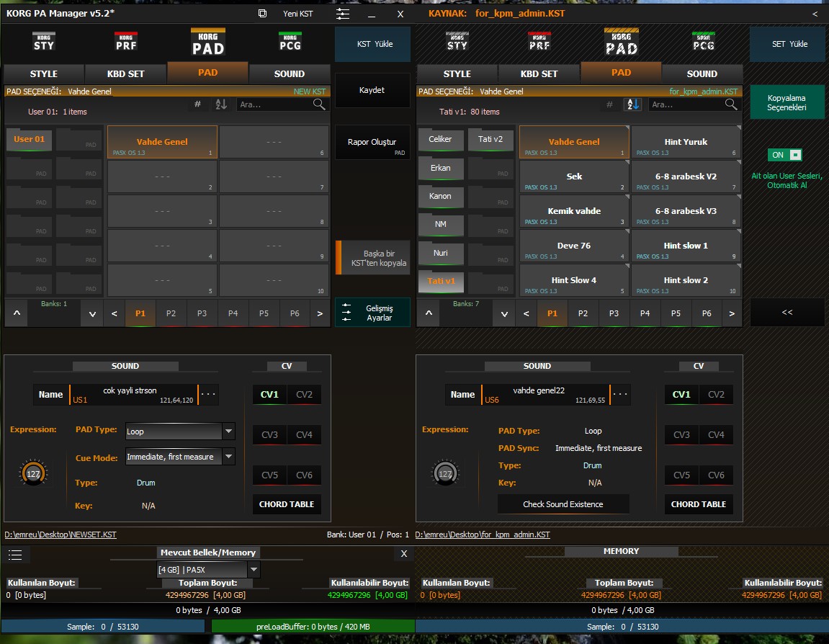Click the KORG PRF icon in left panel
The height and width of the screenshot is (644, 829).
coord(126,43)
